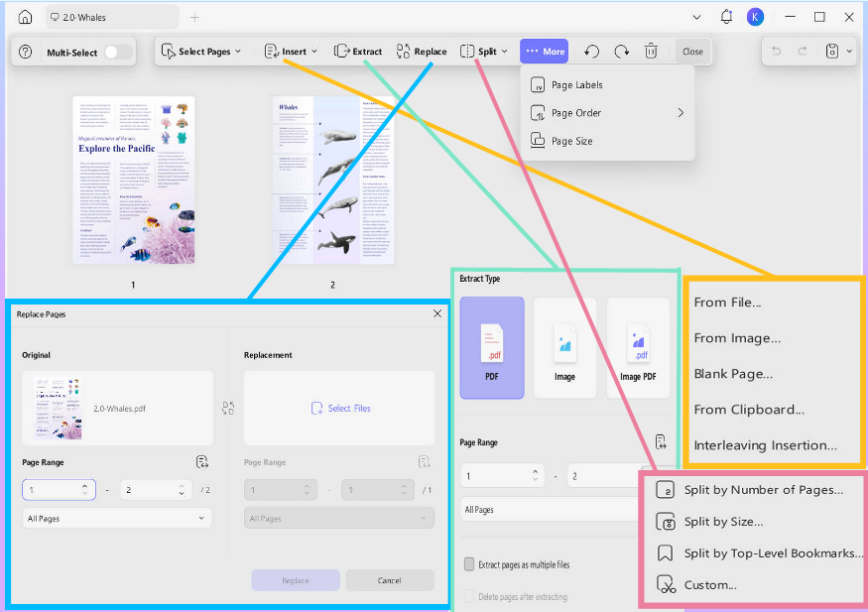Click the swap icon between Original and Replacement

pyautogui.click(x=228, y=409)
